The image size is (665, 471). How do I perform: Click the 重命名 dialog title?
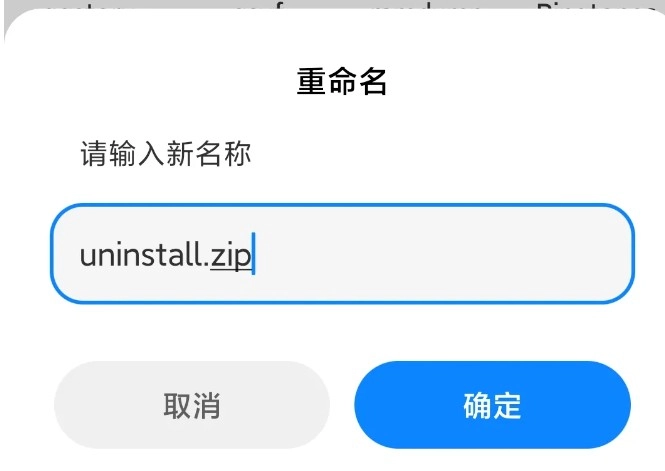coord(342,81)
